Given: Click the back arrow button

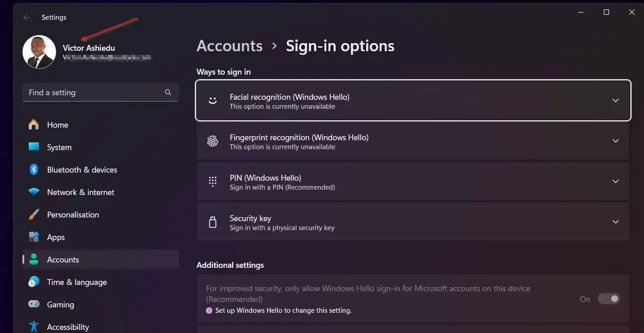Looking at the screenshot, I should pyautogui.click(x=26, y=18).
